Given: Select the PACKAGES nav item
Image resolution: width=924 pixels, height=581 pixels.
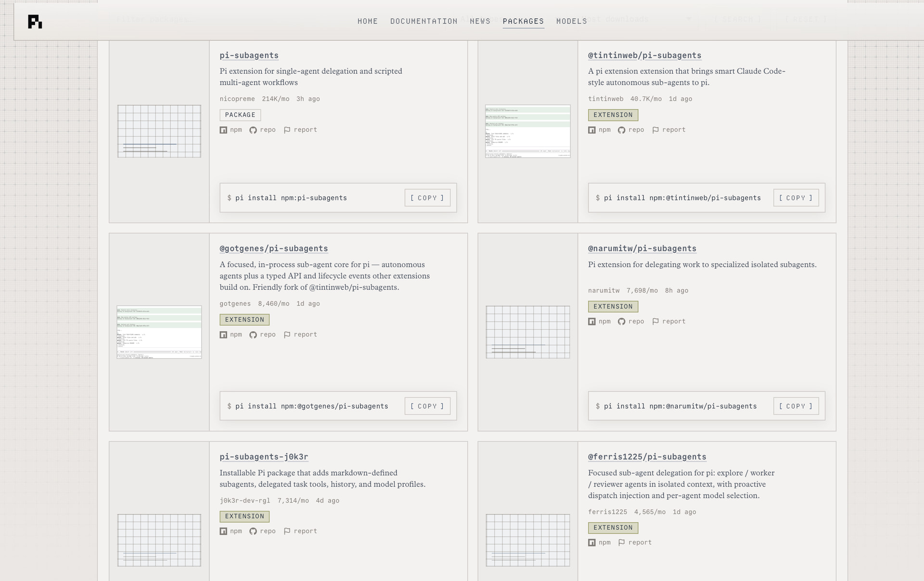Looking at the screenshot, I should [523, 21].
